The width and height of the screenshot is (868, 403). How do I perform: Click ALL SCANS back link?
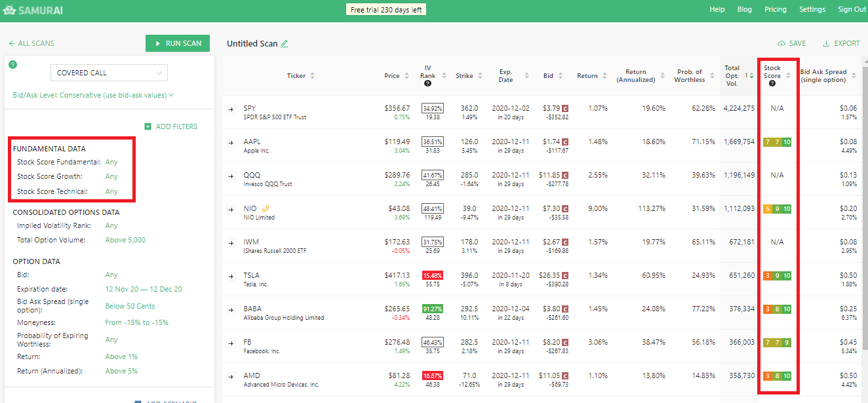point(31,43)
